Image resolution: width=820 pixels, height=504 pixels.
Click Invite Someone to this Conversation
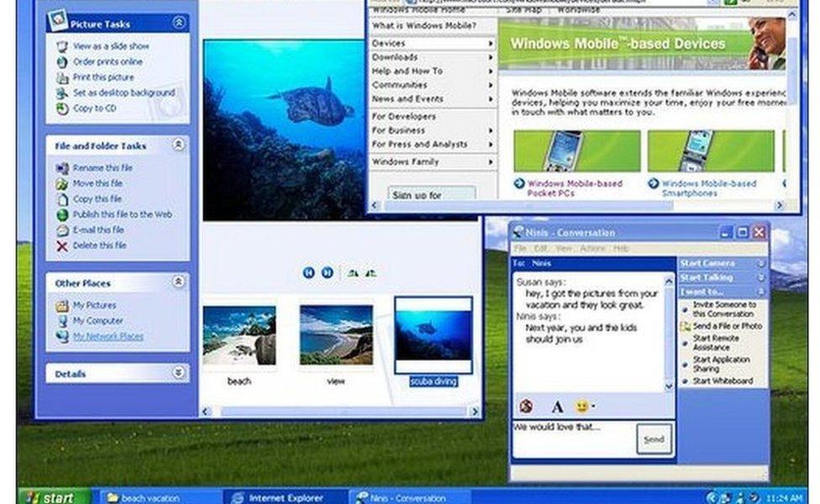click(x=724, y=309)
